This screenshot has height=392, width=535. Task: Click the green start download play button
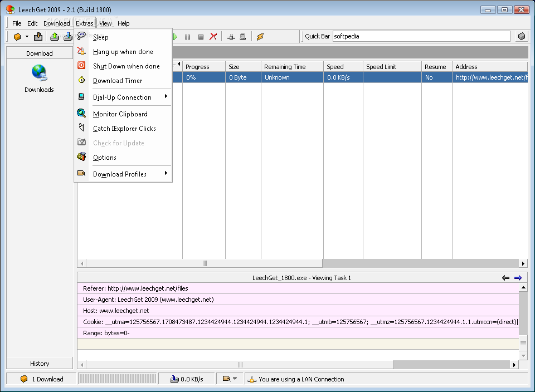(175, 37)
